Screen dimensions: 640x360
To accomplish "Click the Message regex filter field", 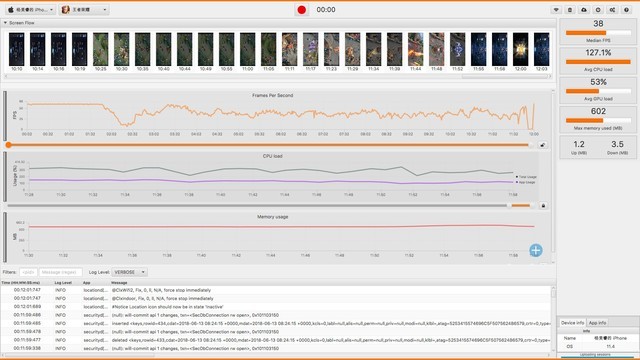I will pos(60,272).
